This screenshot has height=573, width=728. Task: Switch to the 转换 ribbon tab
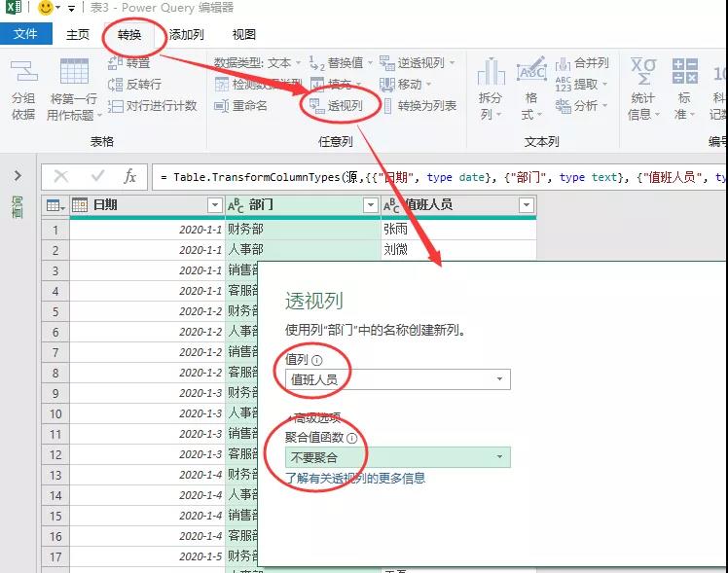tap(129, 35)
